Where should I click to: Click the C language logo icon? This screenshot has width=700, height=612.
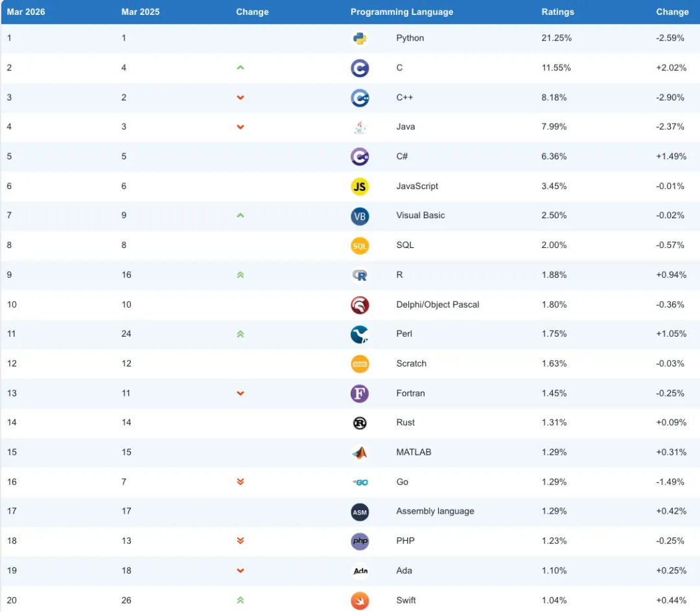pyautogui.click(x=360, y=68)
